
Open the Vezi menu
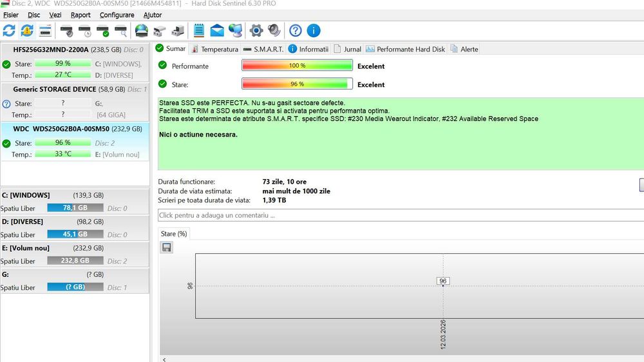pos(55,15)
